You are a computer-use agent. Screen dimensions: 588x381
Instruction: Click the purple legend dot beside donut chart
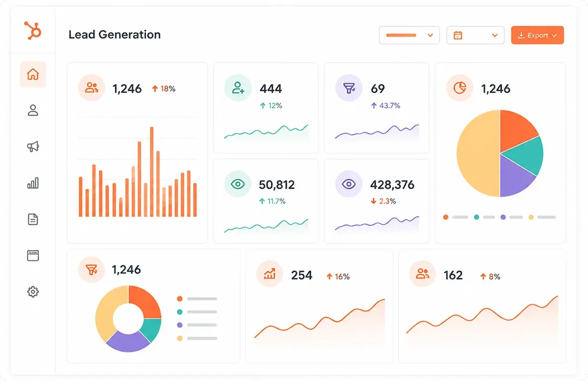[180, 325]
